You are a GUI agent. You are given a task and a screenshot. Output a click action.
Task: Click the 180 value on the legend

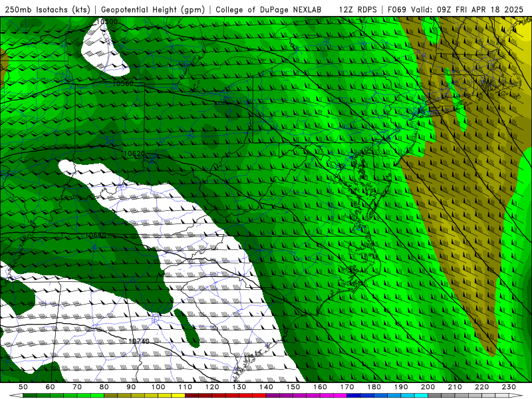point(374,387)
